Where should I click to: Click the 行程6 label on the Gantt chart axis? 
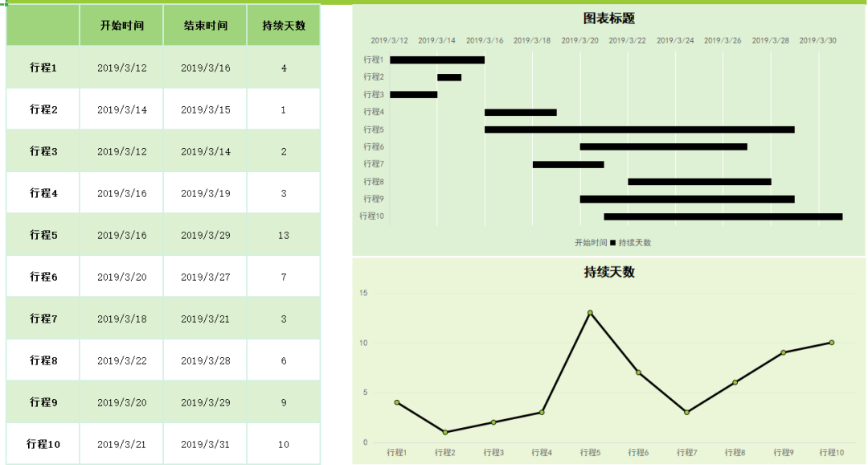(374, 147)
